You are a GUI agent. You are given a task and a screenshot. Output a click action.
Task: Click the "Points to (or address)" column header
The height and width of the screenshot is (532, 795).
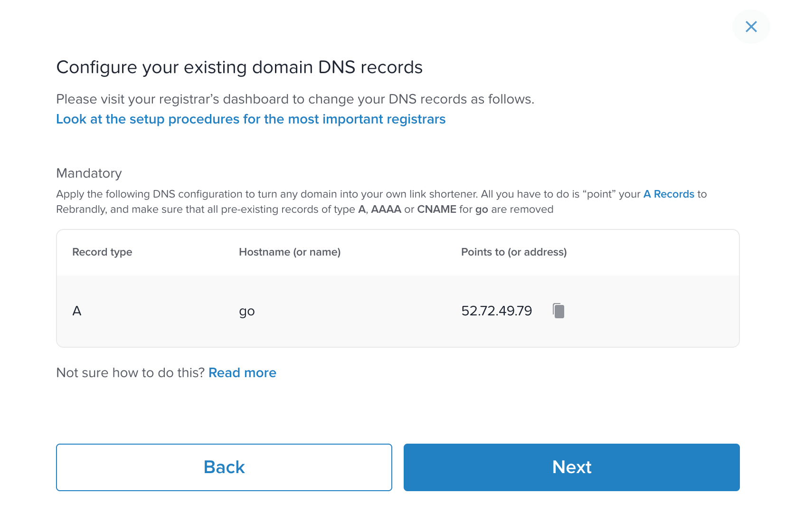coord(514,252)
